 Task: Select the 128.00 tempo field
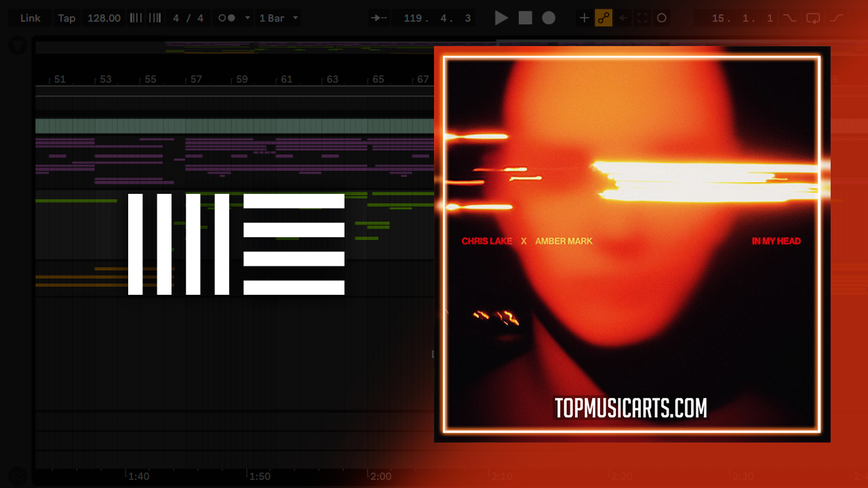coord(104,18)
